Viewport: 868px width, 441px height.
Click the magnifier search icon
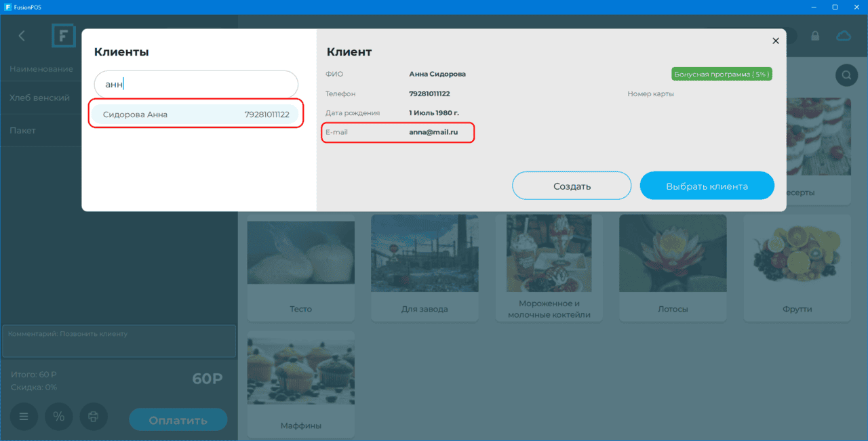click(x=846, y=75)
